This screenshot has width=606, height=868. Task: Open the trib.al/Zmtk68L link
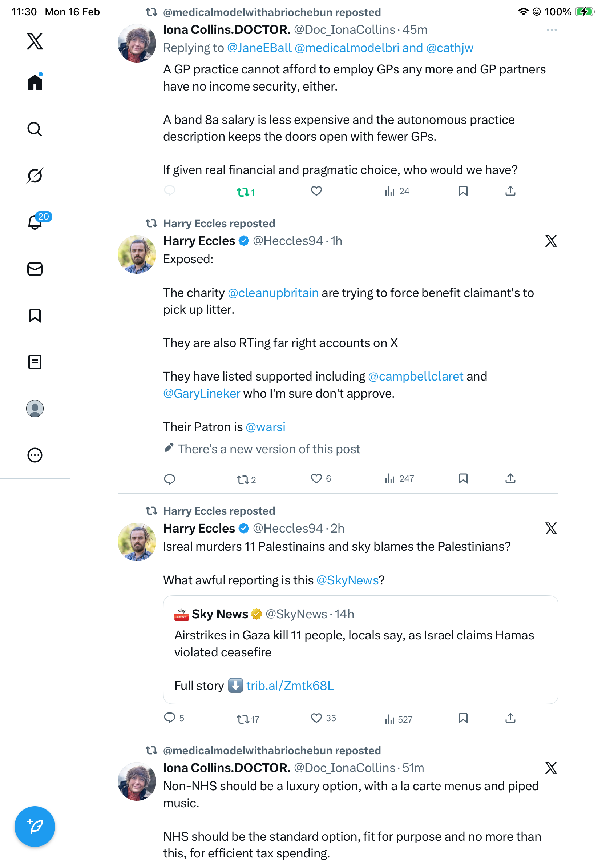[x=290, y=686]
